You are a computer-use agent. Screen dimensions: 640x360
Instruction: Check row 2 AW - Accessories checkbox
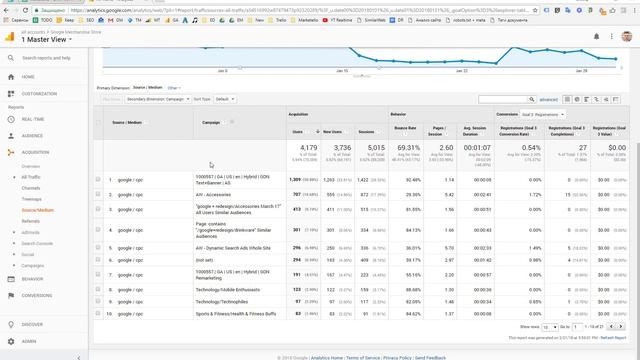pos(98,194)
